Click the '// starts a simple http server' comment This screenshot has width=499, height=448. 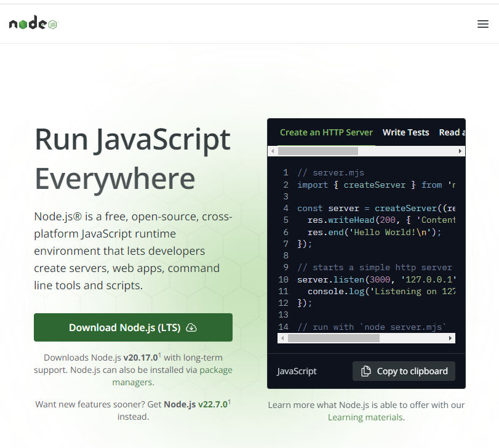click(374, 267)
